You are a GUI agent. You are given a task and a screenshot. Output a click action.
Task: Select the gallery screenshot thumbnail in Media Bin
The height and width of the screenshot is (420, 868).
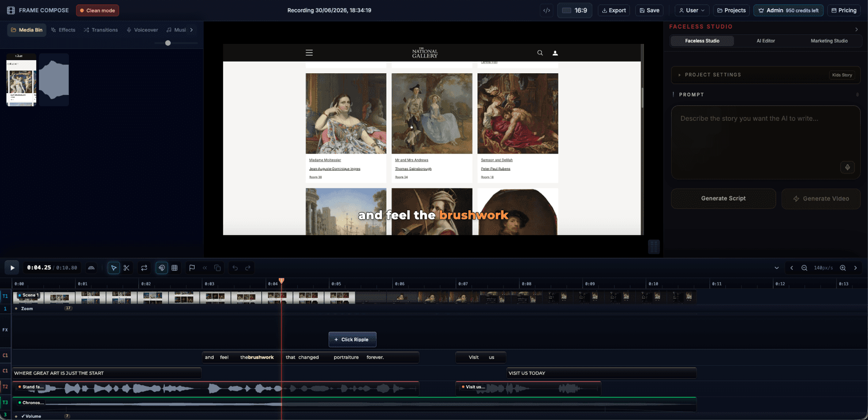[x=21, y=80]
